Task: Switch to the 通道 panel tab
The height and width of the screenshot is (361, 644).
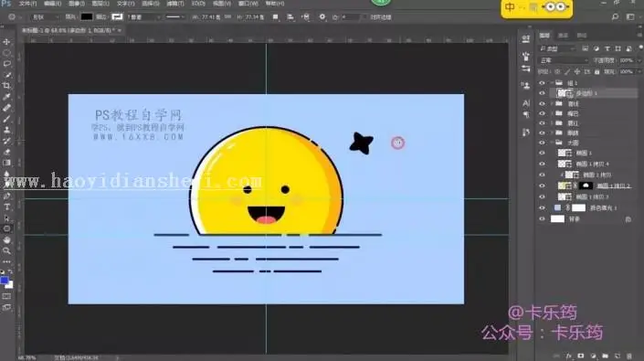Action: pos(563,36)
